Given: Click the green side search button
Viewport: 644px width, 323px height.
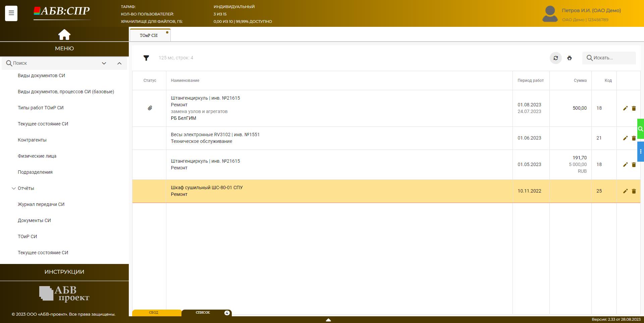Looking at the screenshot, I should [x=640, y=129].
